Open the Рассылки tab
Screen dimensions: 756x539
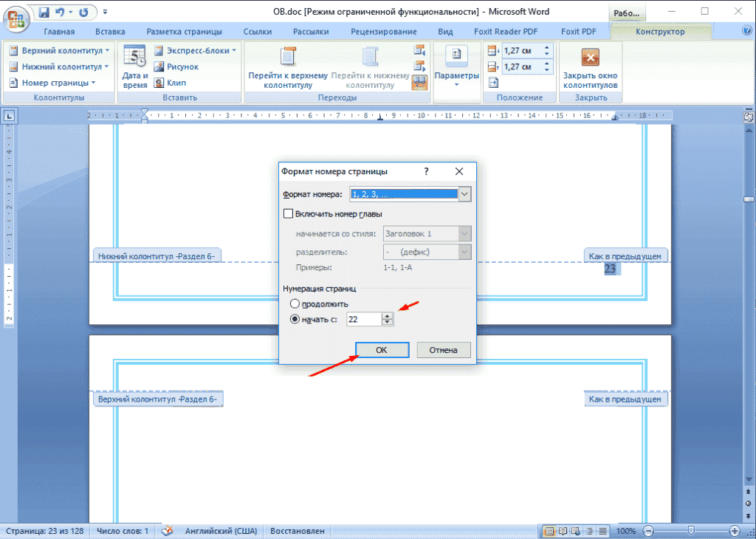(x=311, y=32)
